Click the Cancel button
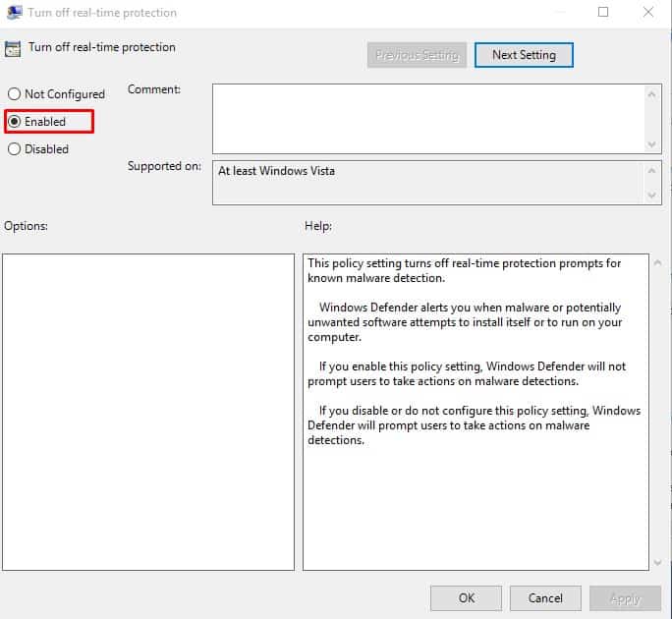 tap(545, 598)
